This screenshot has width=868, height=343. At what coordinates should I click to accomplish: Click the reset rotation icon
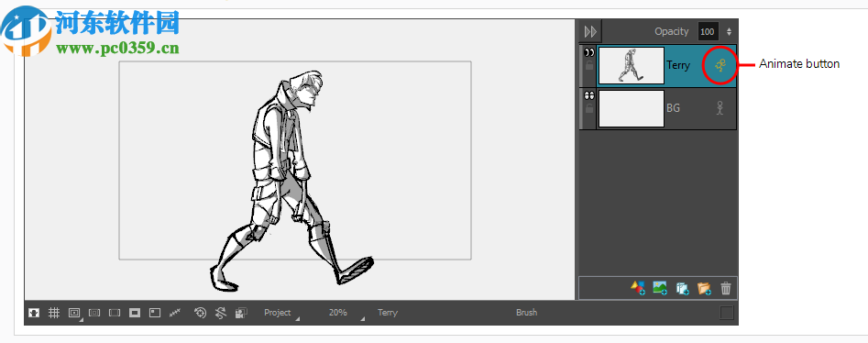(221, 313)
